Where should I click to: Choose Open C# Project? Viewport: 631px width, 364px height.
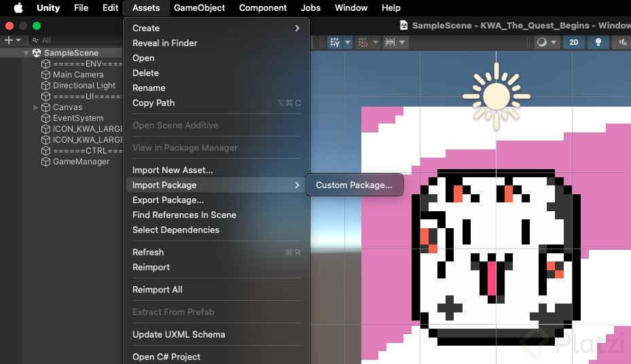[x=216, y=357]
